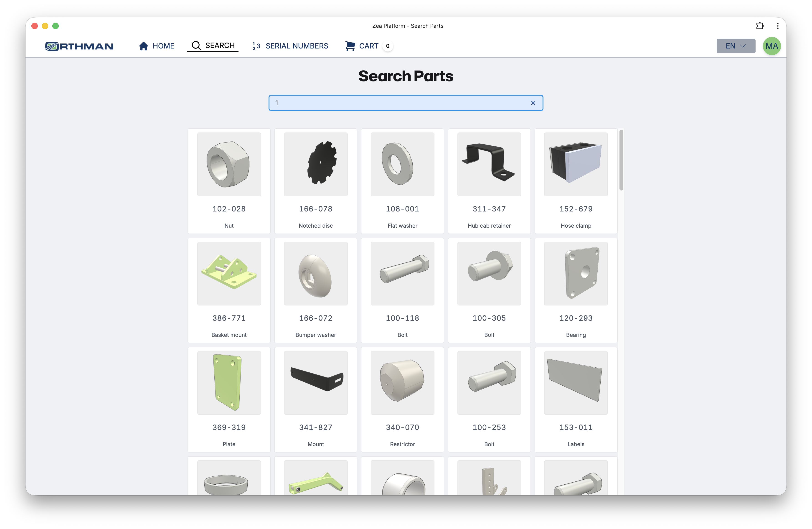
Task: Open the MA user avatar menu
Action: [771, 46]
